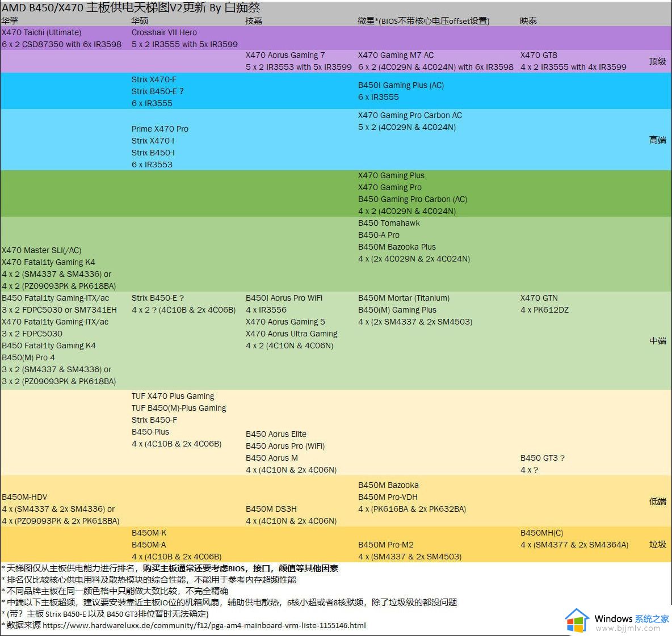This screenshot has width=672, height=636.
Task: Select 'Crosshair VII Hero' entry
Action: (164, 32)
